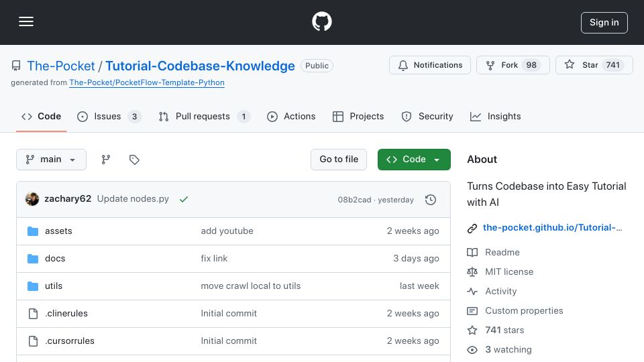Open the Pull requests tab
The width and height of the screenshot is (644, 362).
(204, 117)
